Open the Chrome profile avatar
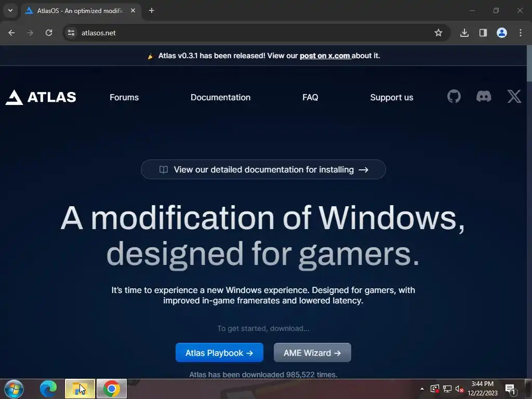532x399 pixels. click(x=502, y=33)
